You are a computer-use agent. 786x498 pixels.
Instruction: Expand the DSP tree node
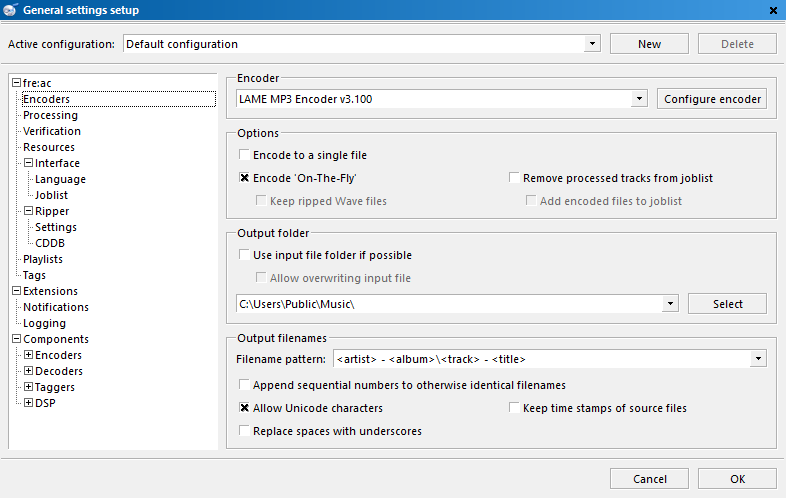(x=29, y=403)
